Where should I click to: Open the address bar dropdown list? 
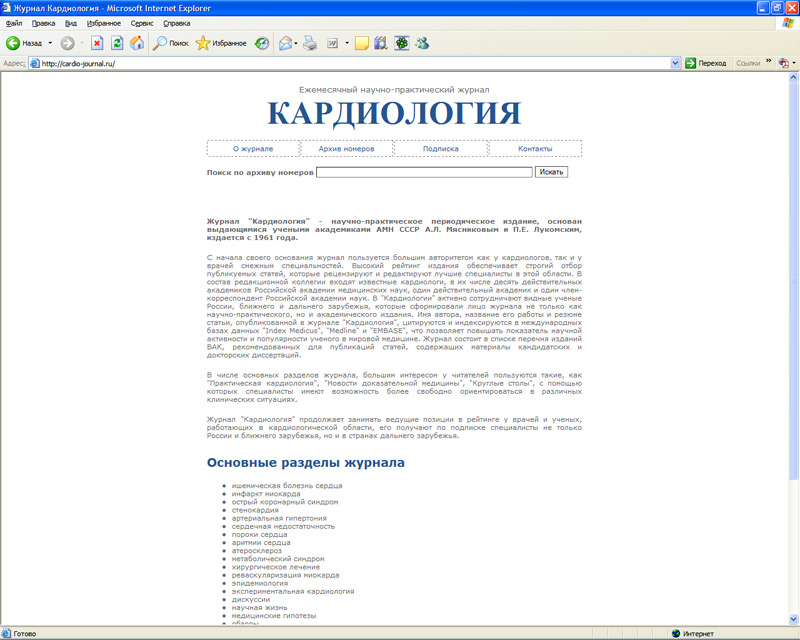pyautogui.click(x=673, y=62)
